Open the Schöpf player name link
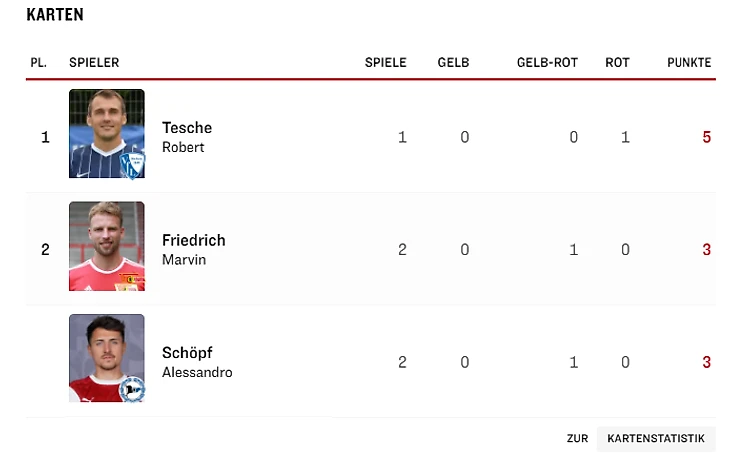Screen dimensions: 730x458 (187, 353)
